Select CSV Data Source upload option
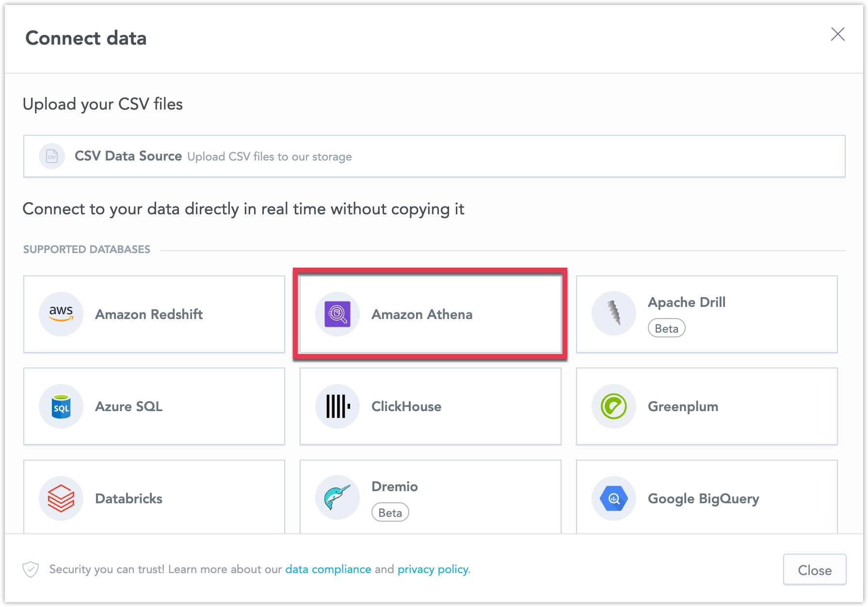The height and width of the screenshot is (607, 868). point(128,156)
